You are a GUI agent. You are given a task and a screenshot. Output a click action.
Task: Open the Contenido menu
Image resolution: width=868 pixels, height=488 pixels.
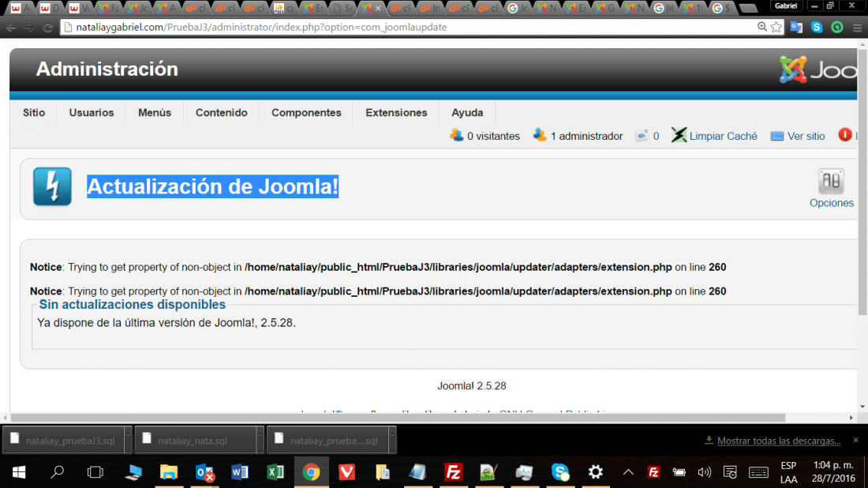(x=222, y=112)
